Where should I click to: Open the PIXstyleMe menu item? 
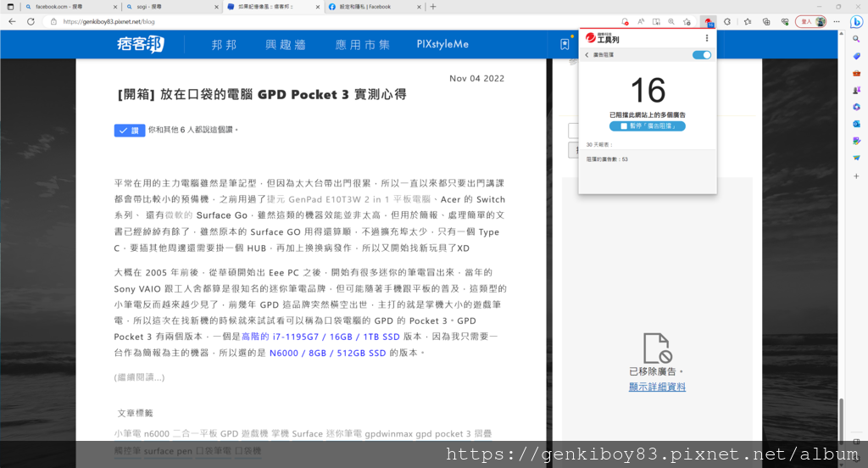click(442, 44)
